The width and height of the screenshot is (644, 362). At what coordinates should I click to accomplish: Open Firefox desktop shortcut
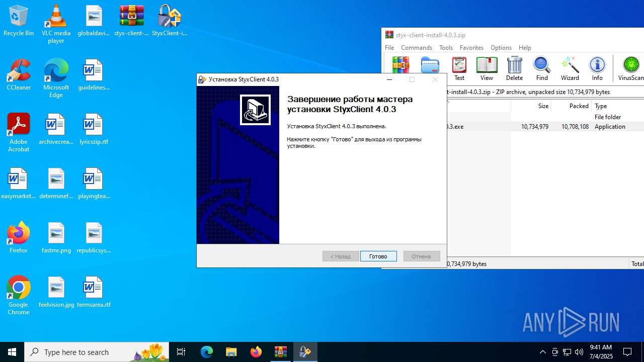[x=19, y=238]
